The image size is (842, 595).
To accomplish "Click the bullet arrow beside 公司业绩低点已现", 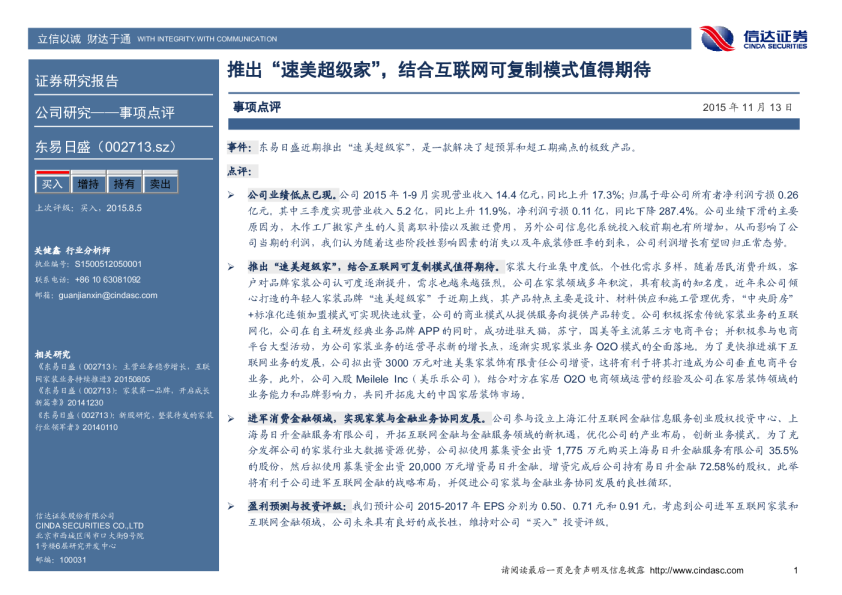I will coord(231,192).
